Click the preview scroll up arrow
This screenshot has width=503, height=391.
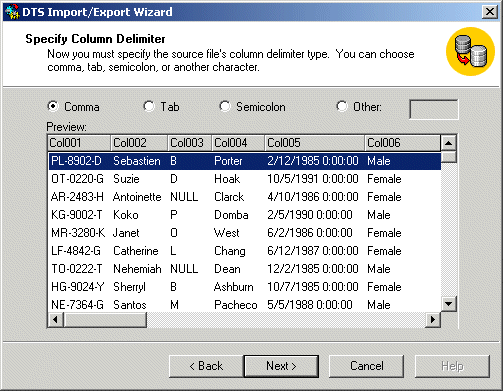click(x=449, y=143)
